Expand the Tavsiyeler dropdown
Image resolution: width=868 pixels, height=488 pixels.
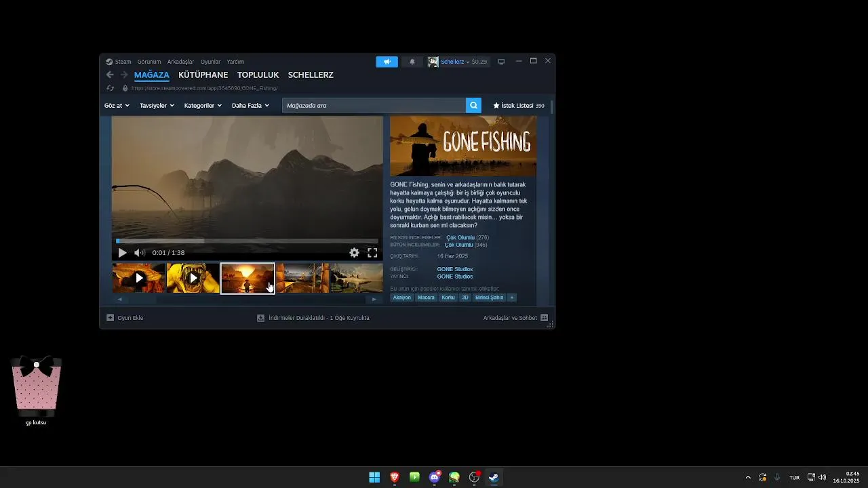(157, 106)
